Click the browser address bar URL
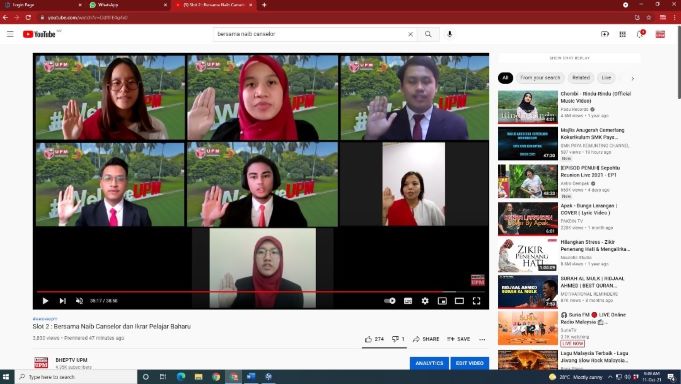 [x=87, y=18]
